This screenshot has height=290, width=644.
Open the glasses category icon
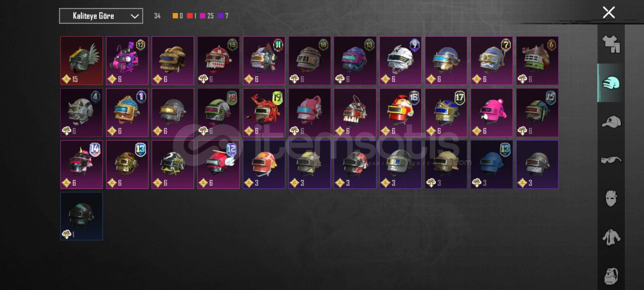click(611, 160)
